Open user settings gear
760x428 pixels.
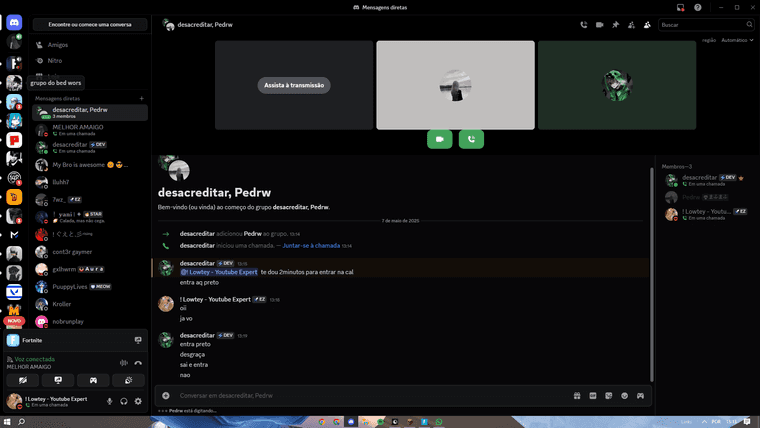[138, 401]
